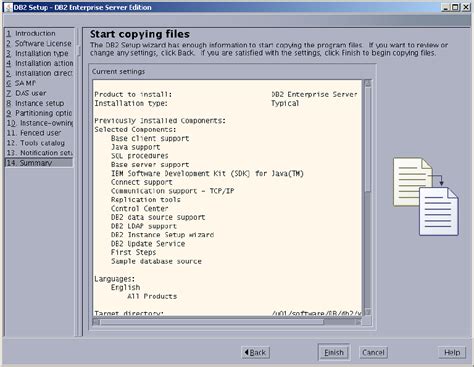Click scroll up arrow of settings box

(x=368, y=83)
